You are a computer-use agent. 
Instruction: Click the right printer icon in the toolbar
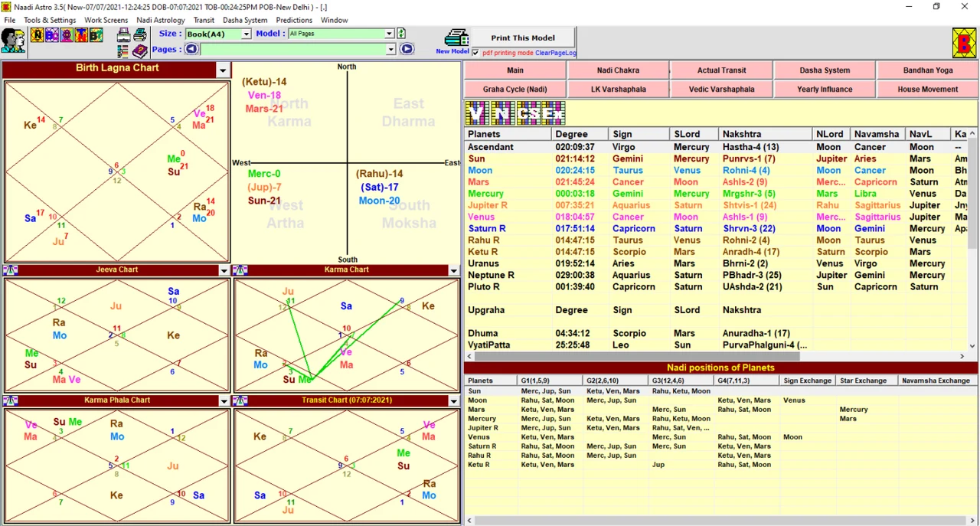coord(140,34)
